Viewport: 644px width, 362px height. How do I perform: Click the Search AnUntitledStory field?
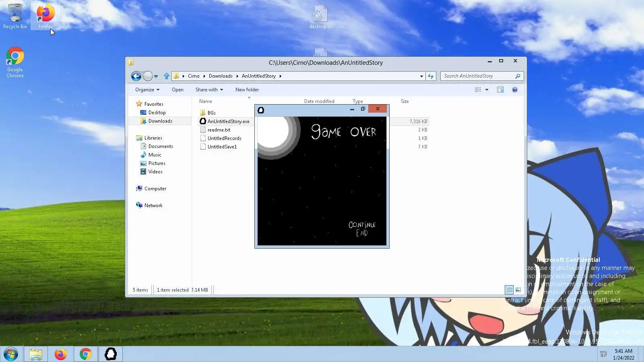click(x=478, y=76)
